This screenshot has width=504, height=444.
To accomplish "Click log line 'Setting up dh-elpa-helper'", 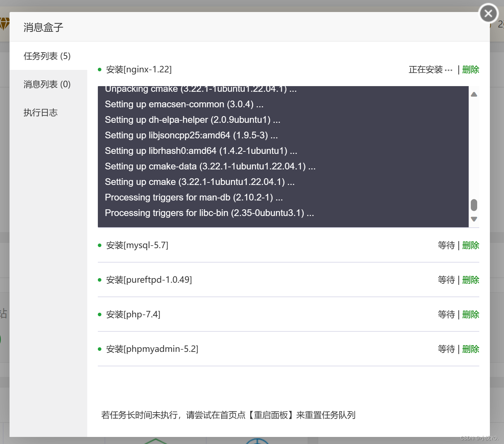I will [x=192, y=120].
